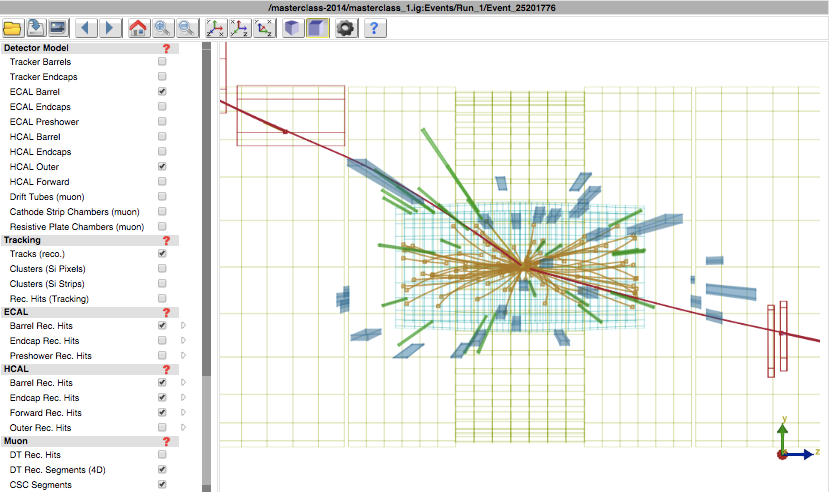This screenshot has height=492, width=829.
Task: Toggle the Tracks (reco.) checkbox
Action: pyautogui.click(x=162, y=254)
